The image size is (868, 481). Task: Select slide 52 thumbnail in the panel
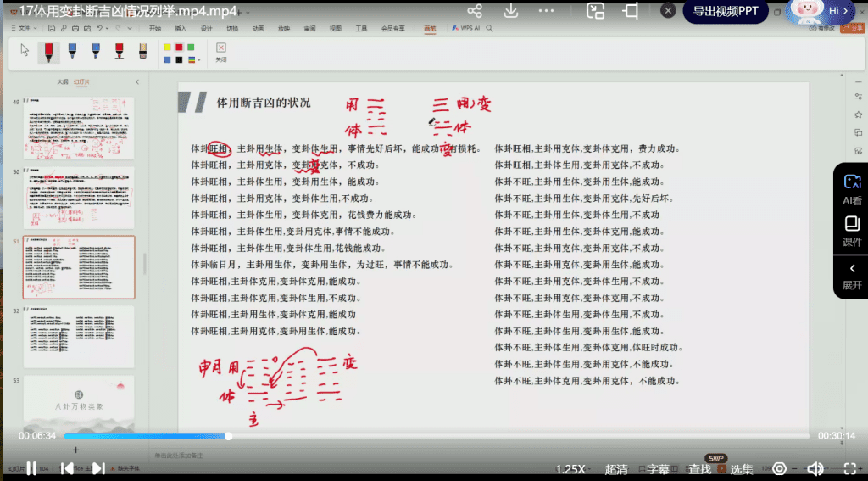point(78,337)
